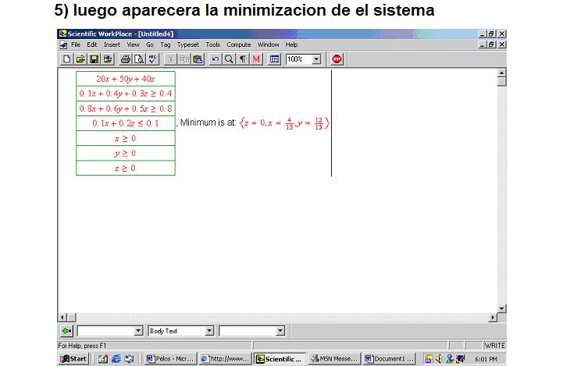Click the Windows Start button

74,359
